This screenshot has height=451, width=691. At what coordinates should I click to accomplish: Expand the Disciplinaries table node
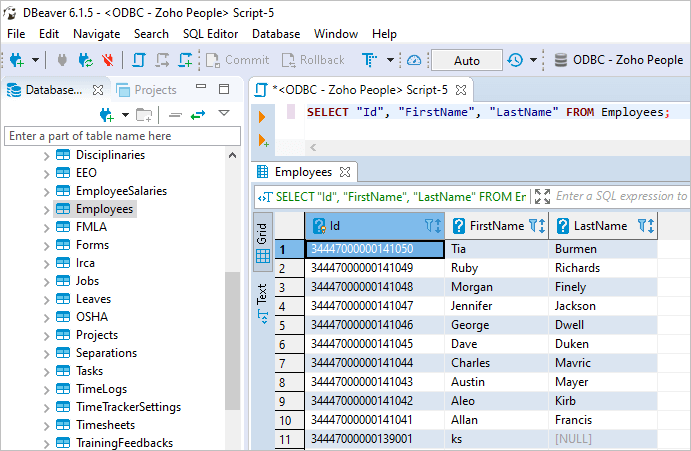tap(46, 156)
